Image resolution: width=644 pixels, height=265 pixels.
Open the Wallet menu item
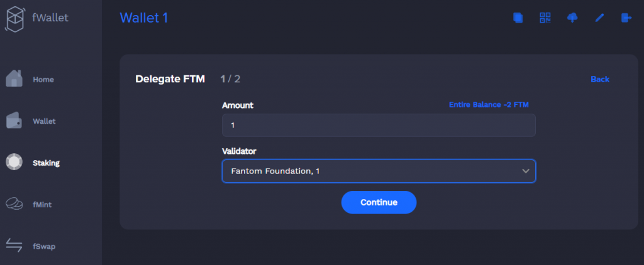coord(43,121)
